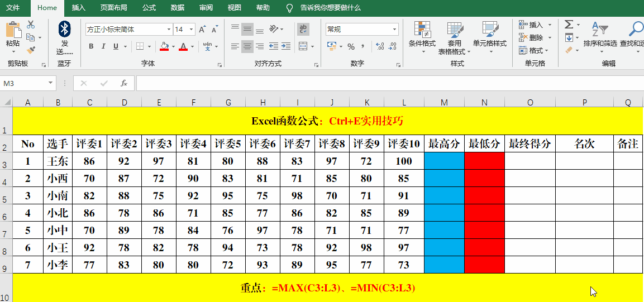Send the file via Bluetooth icon
The image size is (644, 302).
pyautogui.click(x=65, y=29)
